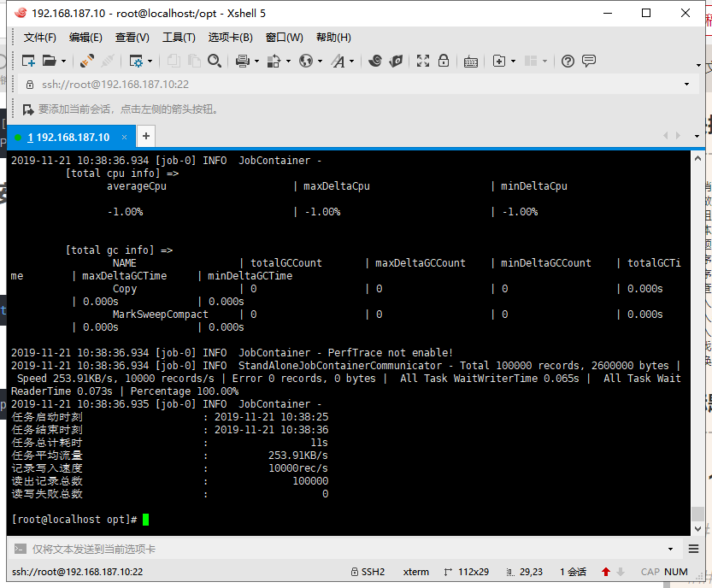The height and width of the screenshot is (588, 712).
Task: Open toolbar options arrow at right end
Action: (698, 66)
